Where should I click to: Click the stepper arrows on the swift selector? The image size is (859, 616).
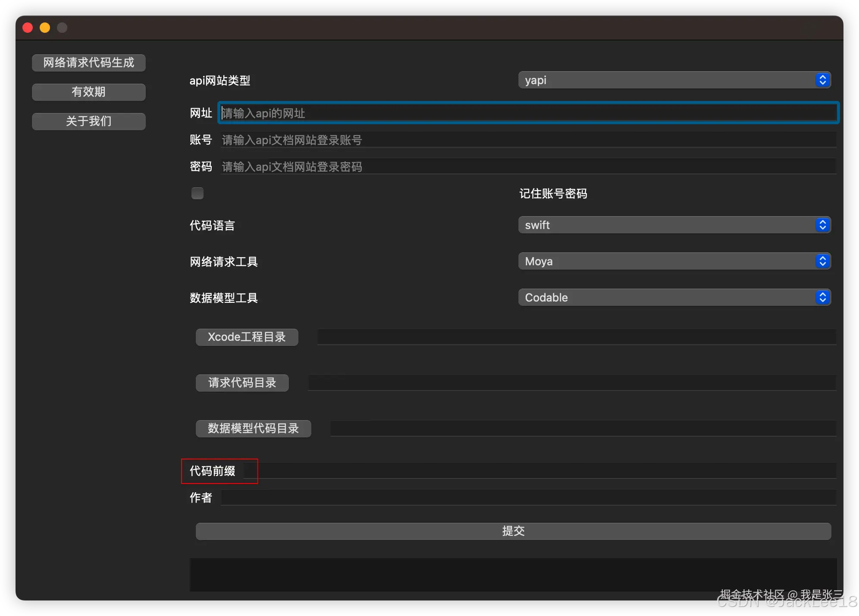(823, 225)
